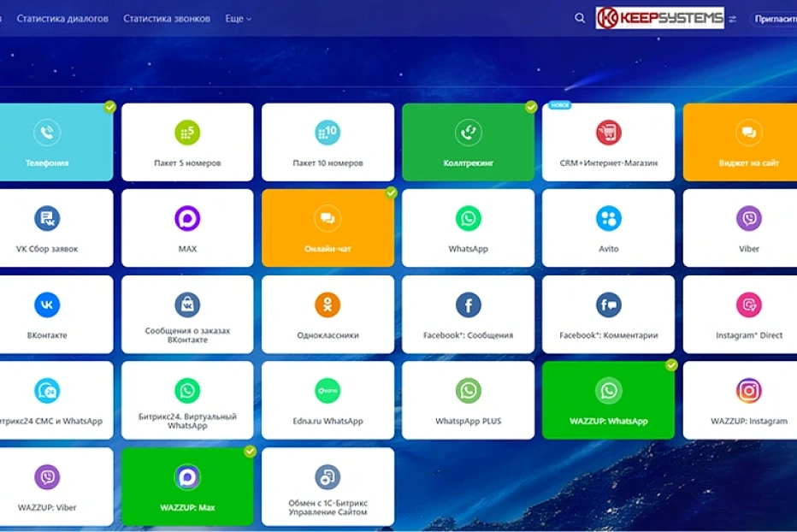This screenshot has width=797, height=532.
Task: Click the Коллтрекинг call tracking icon
Action: click(x=468, y=133)
